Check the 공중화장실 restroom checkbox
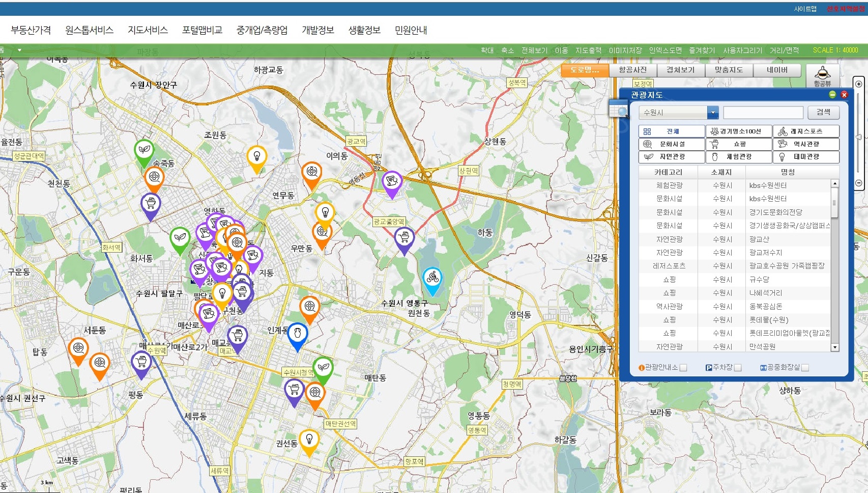Screen dimensions: 868x493 click(805, 368)
